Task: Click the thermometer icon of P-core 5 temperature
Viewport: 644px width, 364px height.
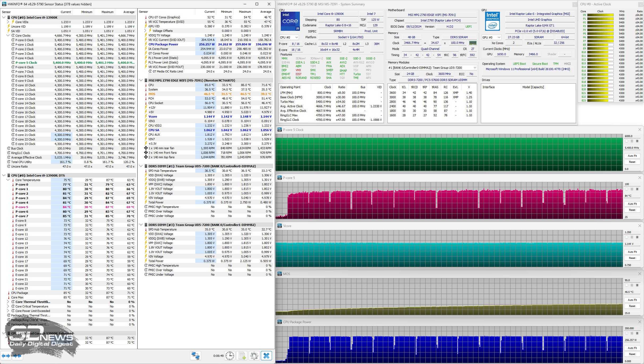Action: 13,207
